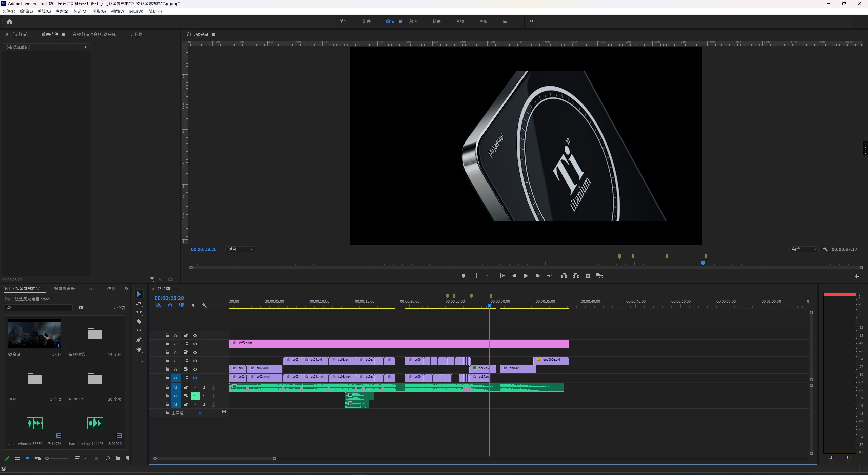Open Program monitor settings wrench

coord(825,249)
